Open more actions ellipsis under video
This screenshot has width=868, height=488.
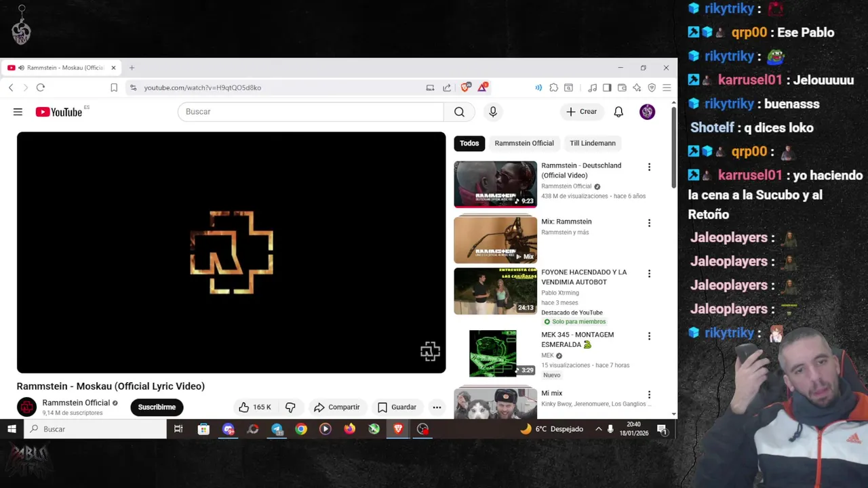[437, 407]
